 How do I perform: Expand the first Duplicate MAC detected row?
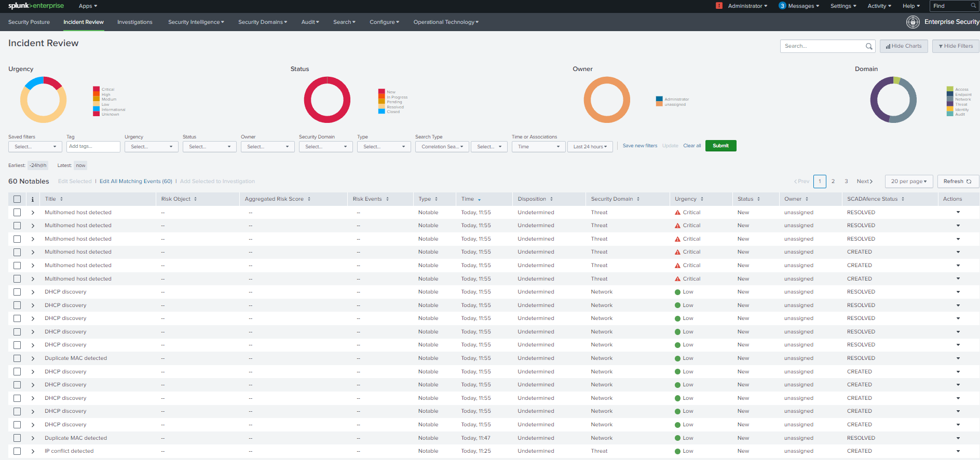click(x=33, y=358)
